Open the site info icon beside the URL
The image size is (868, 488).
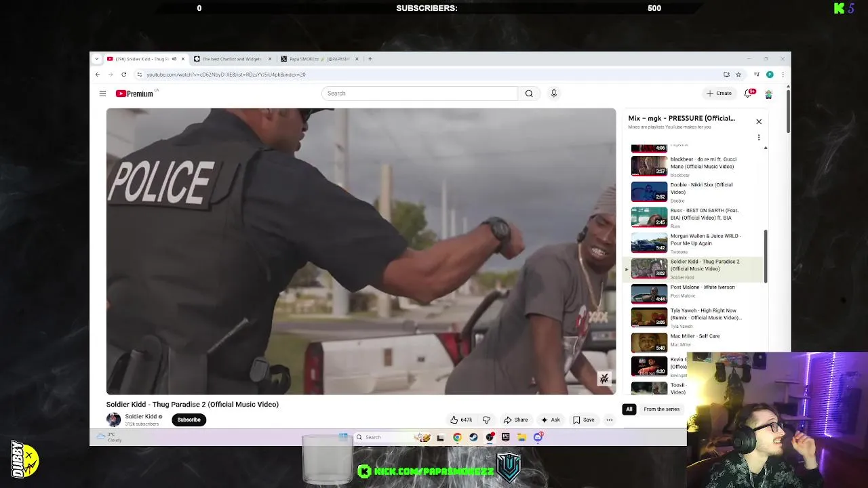[x=140, y=75]
